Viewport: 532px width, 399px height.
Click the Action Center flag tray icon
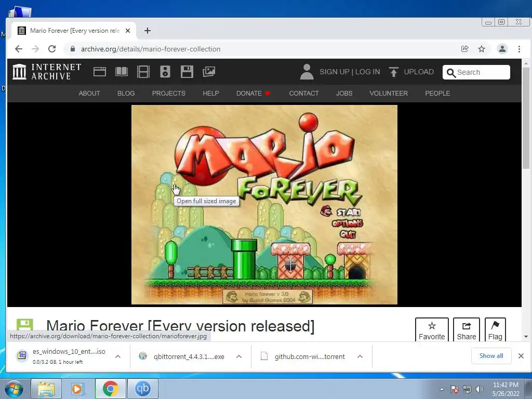pyautogui.click(x=455, y=389)
